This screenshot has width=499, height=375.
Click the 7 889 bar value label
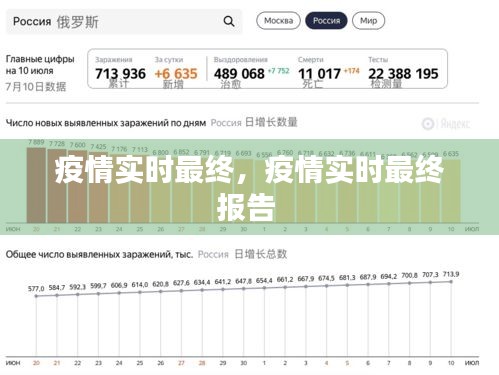coord(36,142)
